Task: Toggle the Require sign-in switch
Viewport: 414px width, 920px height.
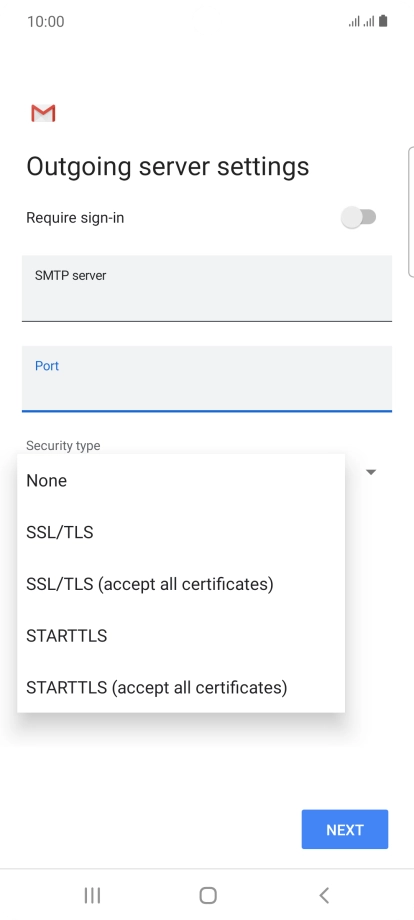Action: point(358,218)
